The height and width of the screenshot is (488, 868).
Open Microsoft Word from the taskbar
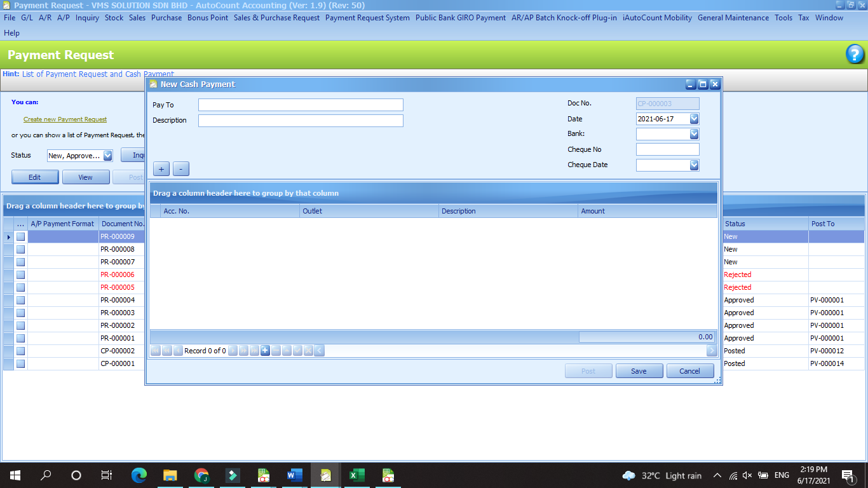pyautogui.click(x=294, y=475)
